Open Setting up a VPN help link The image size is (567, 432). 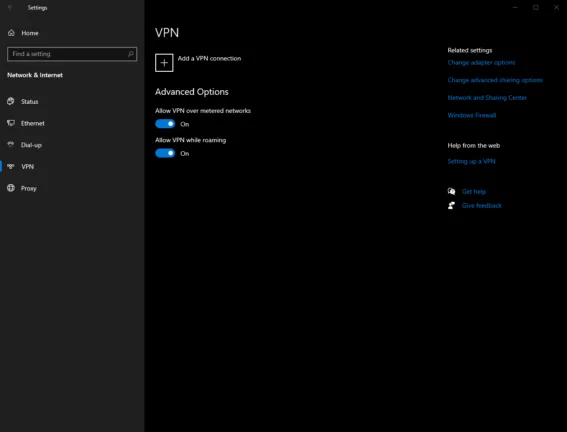point(472,162)
